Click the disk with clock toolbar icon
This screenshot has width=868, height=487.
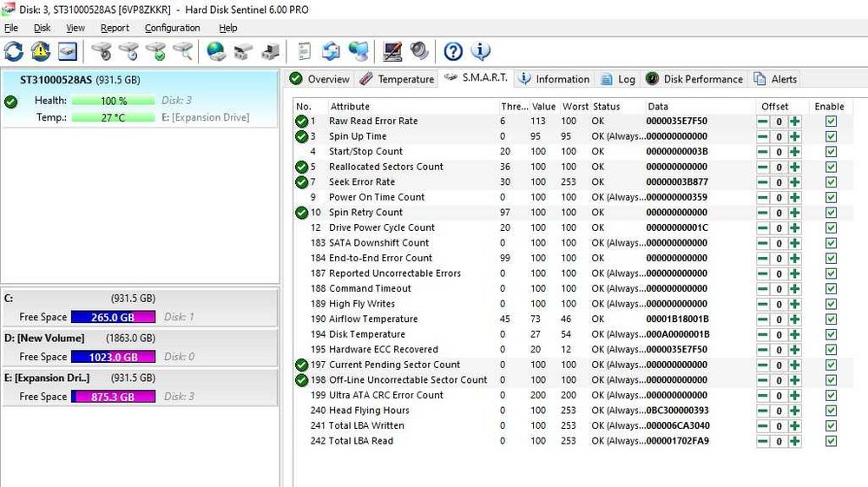[x=129, y=51]
